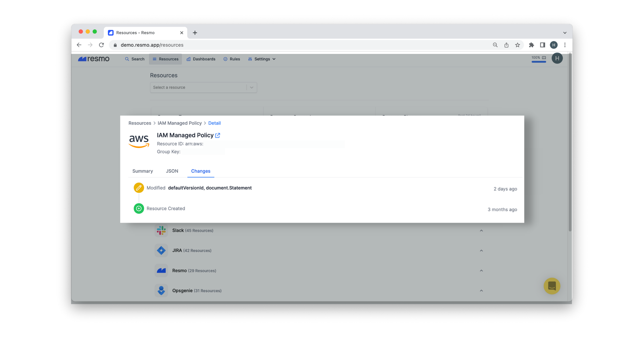The width and height of the screenshot is (644, 338).
Task: Open the Select a resource dropdown
Action: 203,87
